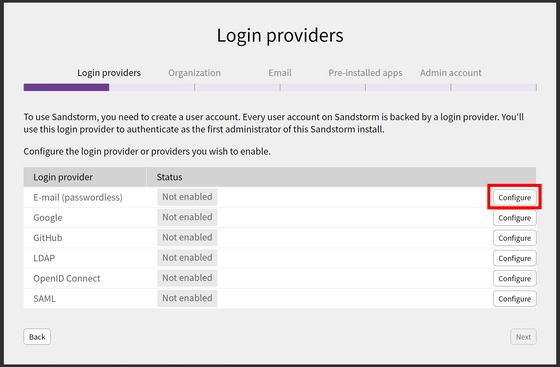Screen dimensions: 560x367
Task: Click the Google provider name
Action: 48,218
